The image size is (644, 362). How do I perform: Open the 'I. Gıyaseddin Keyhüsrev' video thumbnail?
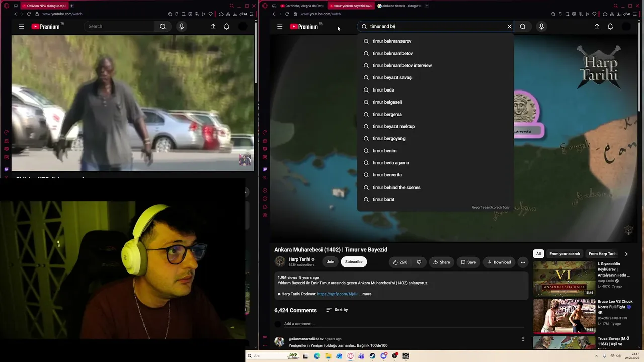[x=564, y=278]
